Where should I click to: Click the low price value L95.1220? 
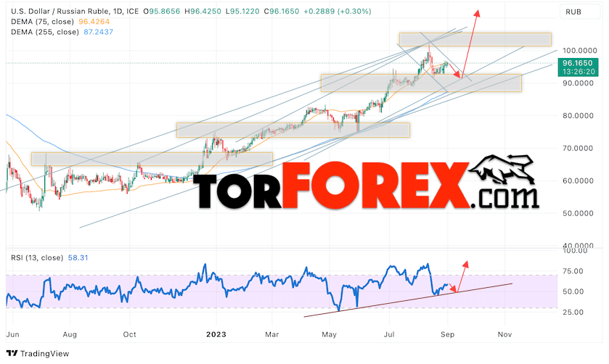(242, 12)
